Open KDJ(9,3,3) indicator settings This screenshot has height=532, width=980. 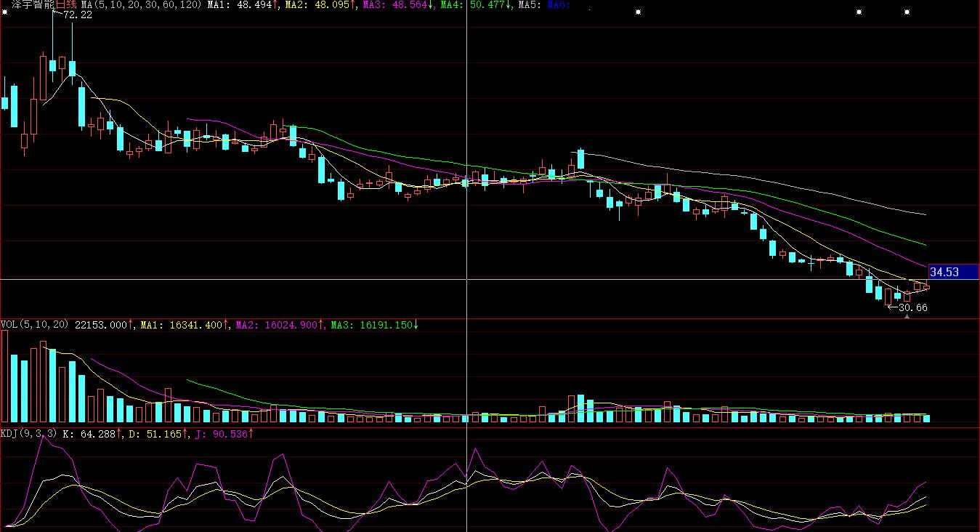click(29, 434)
